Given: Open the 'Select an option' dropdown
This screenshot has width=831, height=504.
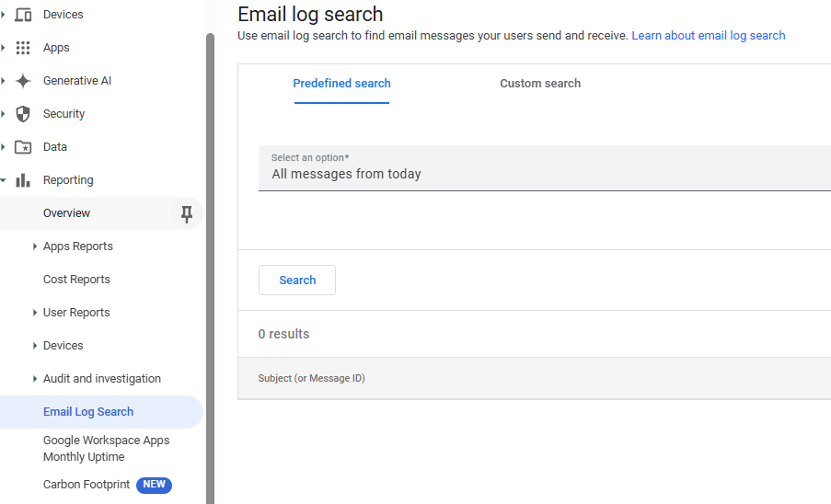Looking at the screenshot, I should click(x=544, y=167).
